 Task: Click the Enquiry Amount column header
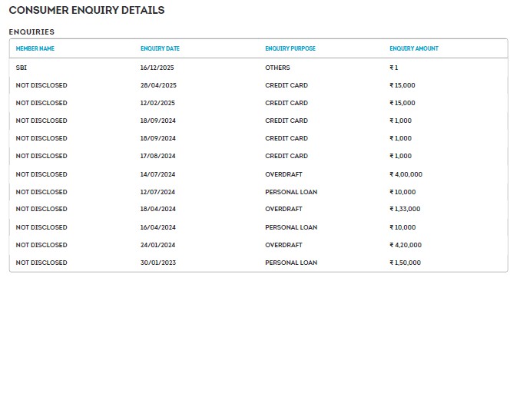coord(414,48)
